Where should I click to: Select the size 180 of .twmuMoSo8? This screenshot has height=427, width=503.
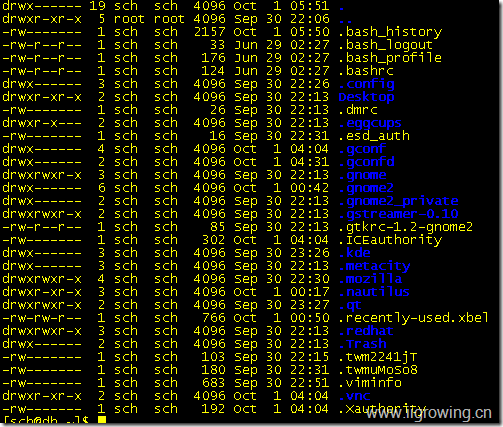213,370
